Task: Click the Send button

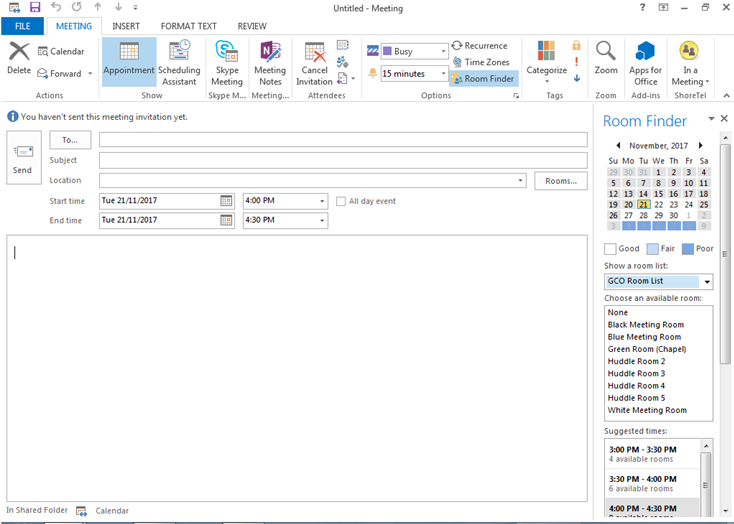Action: click(23, 158)
